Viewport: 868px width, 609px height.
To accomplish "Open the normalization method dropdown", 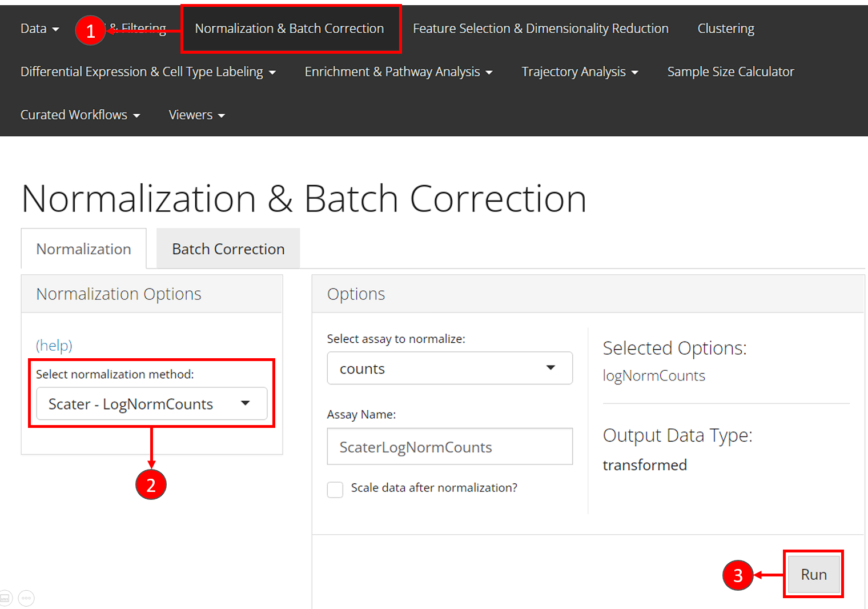I will point(151,404).
